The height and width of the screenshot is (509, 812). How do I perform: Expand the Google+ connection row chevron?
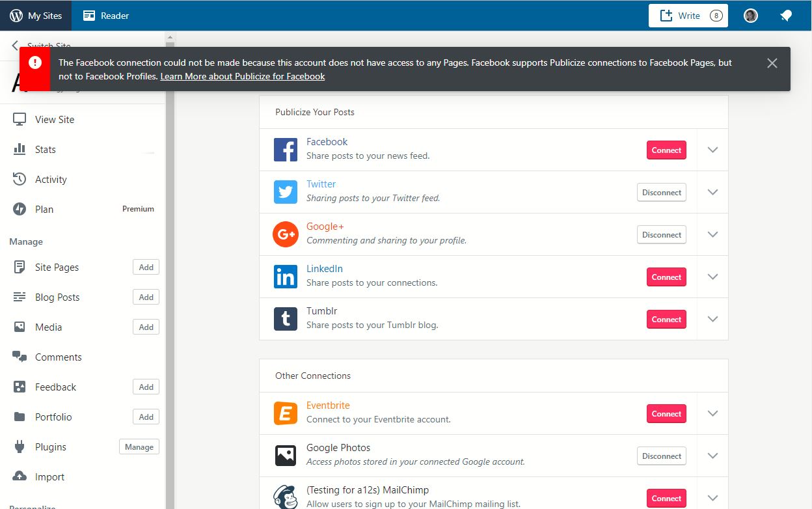712,234
